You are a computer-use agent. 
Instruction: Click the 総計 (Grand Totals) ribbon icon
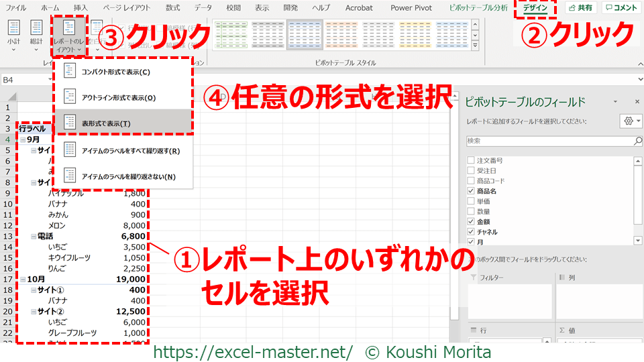(36, 34)
